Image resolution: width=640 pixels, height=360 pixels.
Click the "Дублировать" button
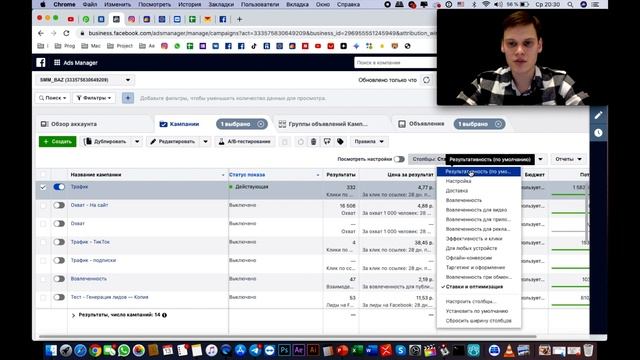click(x=107, y=142)
